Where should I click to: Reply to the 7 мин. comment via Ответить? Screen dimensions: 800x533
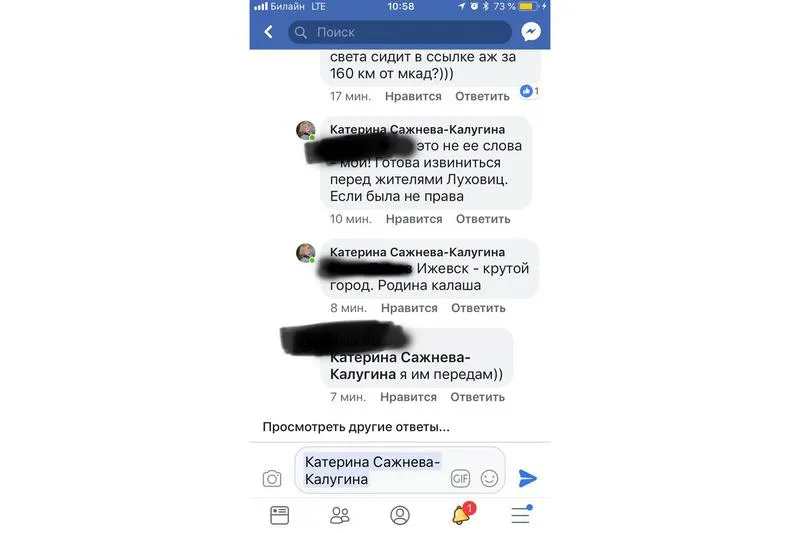[x=478, y=397]
